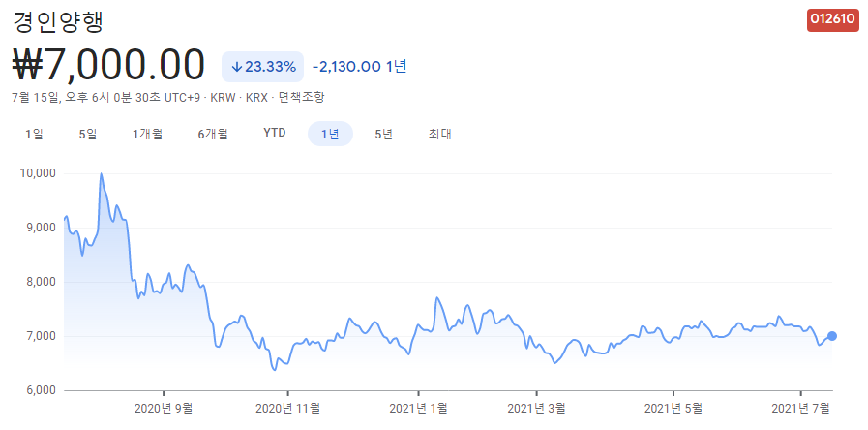Screen dimensions: 868x430
Task: Select the 5일 time range tab
Action: [x=88, y=134]
